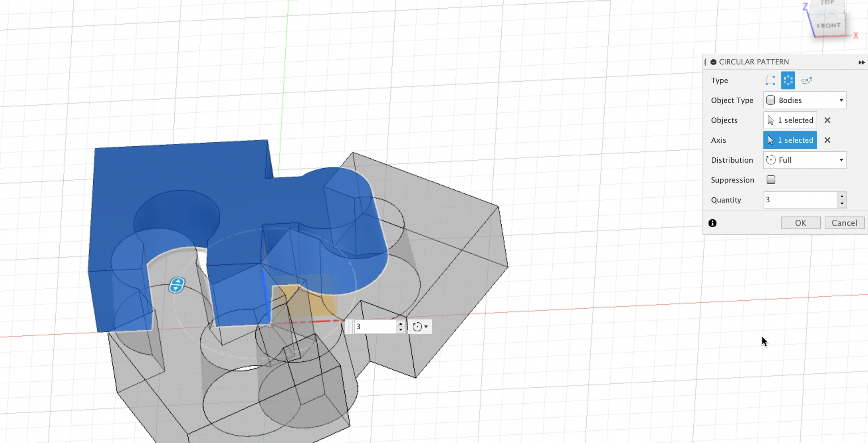868x443 pixels.
Task: Open the Object Type Bodies dropdown
Action: click(805, 100)
